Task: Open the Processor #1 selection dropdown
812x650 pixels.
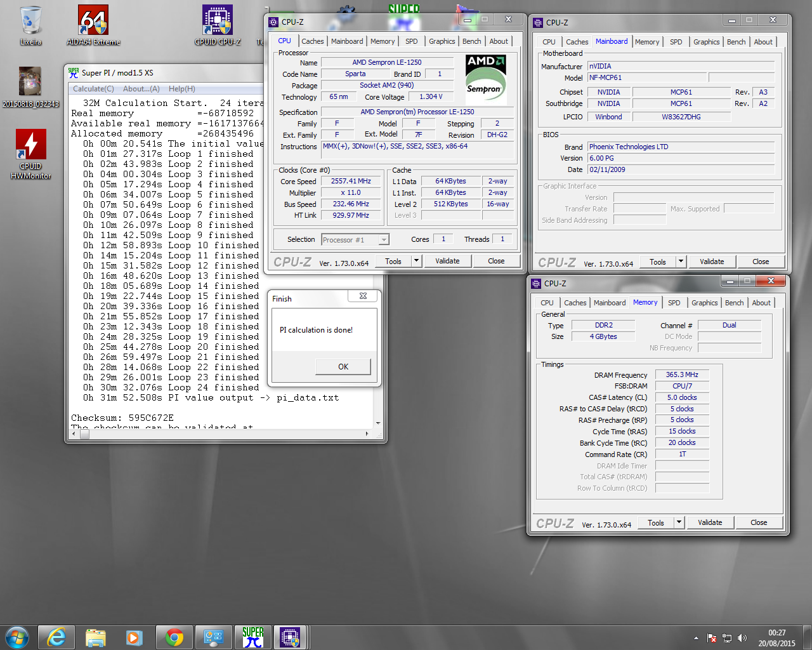Action: click(355, 239)
